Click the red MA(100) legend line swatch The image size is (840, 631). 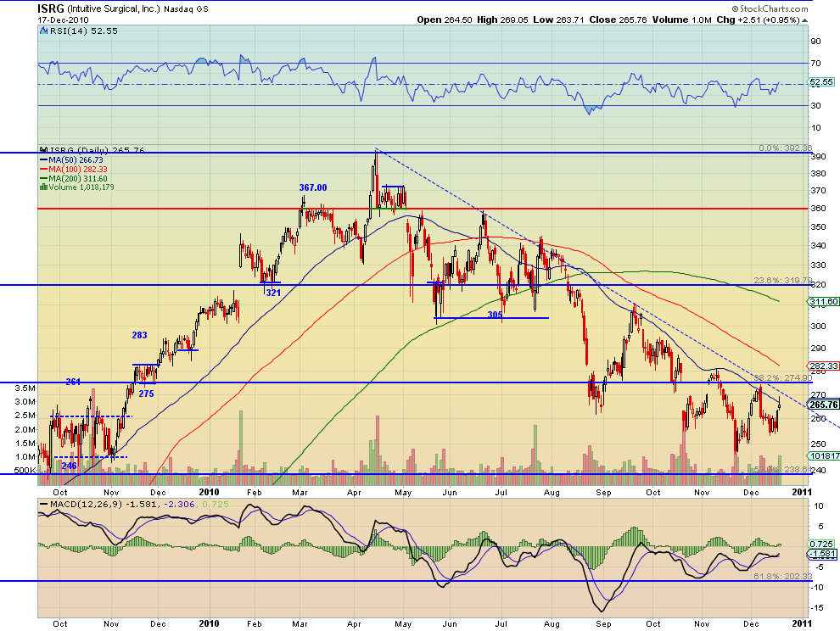43,170
